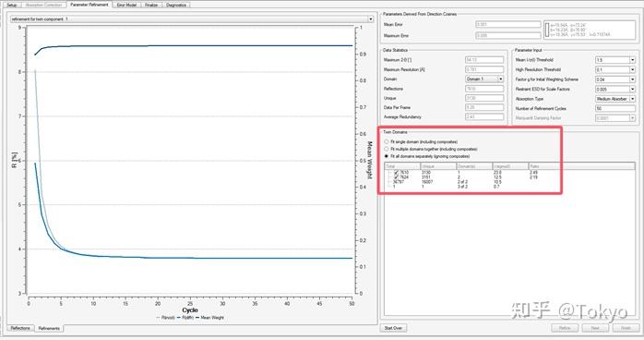The height and width of the screenshot is (340, 644).
Task: Click the Start Over button
Action: pos(393,328)
